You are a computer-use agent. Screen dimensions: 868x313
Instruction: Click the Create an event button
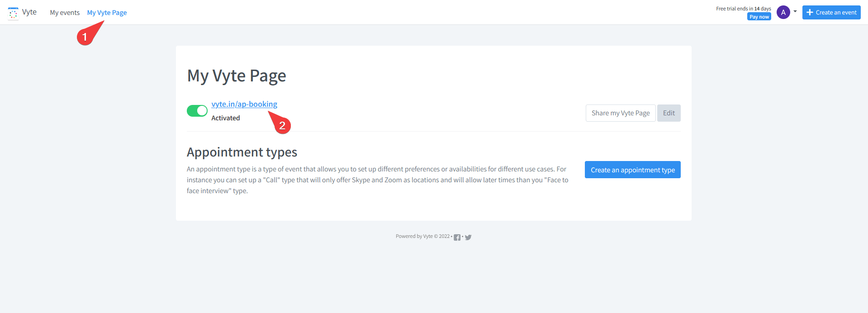831,12
